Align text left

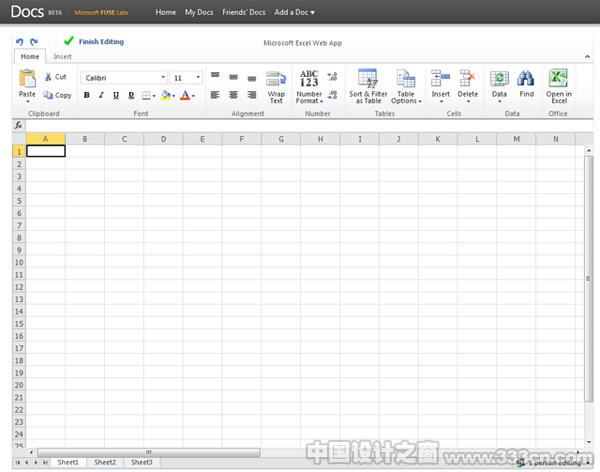coord(215,95)
